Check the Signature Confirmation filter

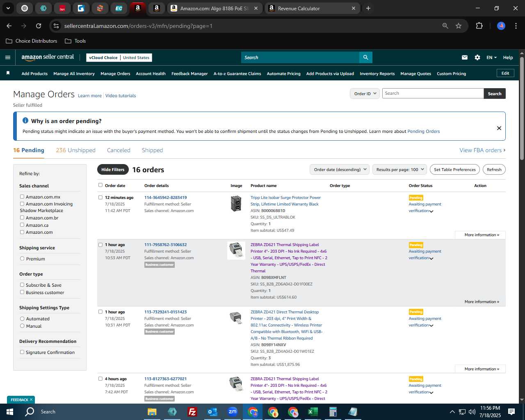(22, 352)
